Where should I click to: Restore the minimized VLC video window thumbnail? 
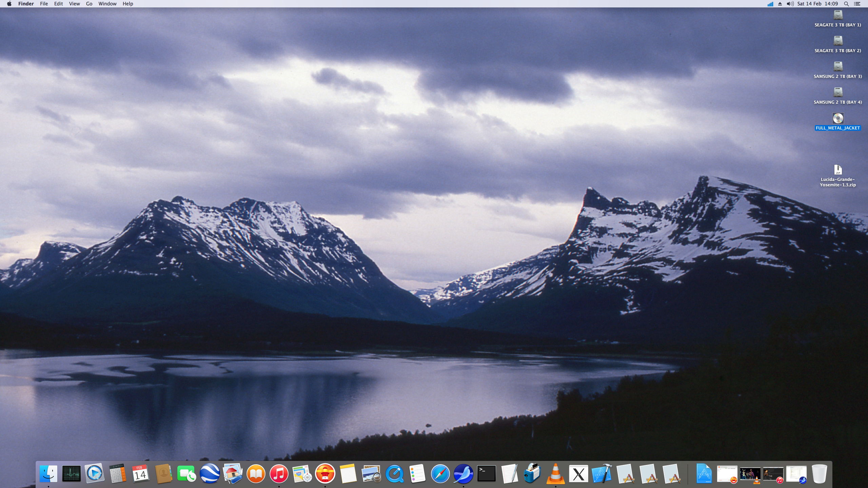pos(750,473)
